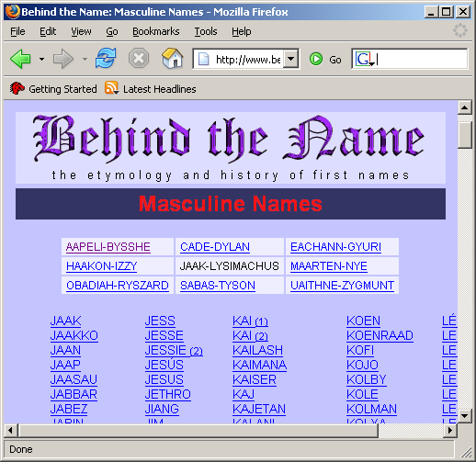Click the JAAN name link

(x=65, y=351)
